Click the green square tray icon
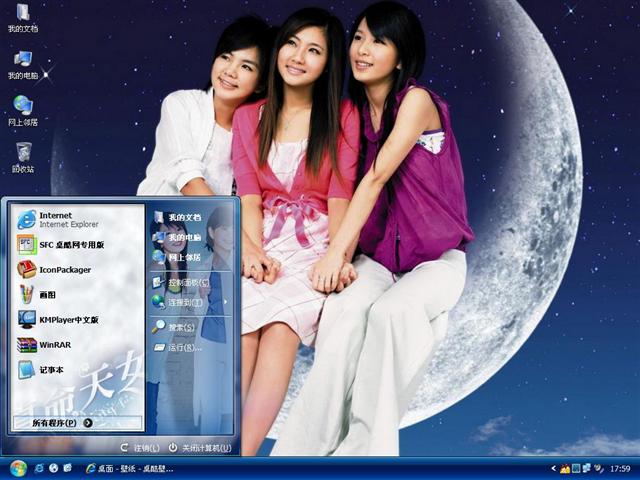 [576, 469]
